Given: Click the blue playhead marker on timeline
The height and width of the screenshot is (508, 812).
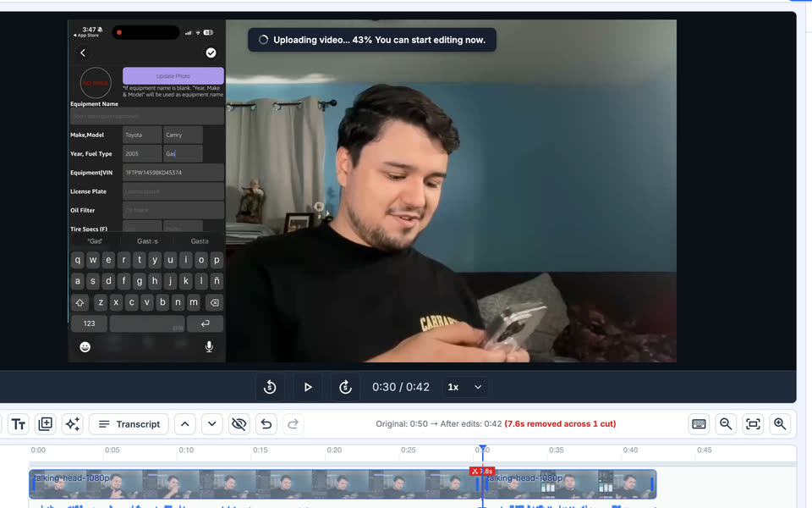Looking at the screenshot, I should [483, 449].
